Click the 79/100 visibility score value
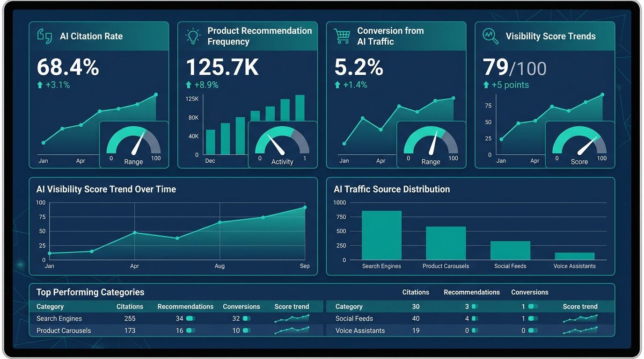Viewport: 644px width, 359px height. 515,68
